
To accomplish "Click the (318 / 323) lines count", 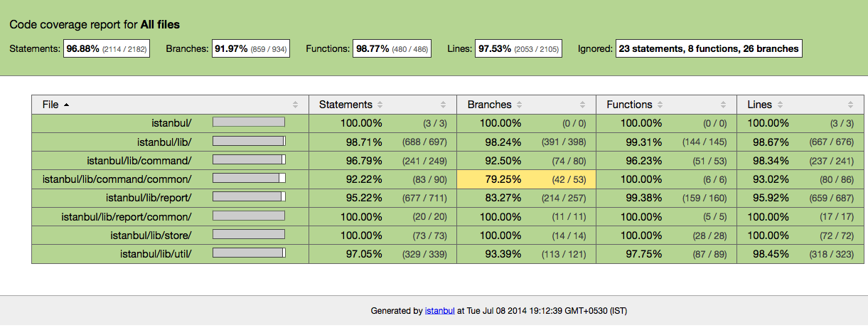I will point(832,254).
